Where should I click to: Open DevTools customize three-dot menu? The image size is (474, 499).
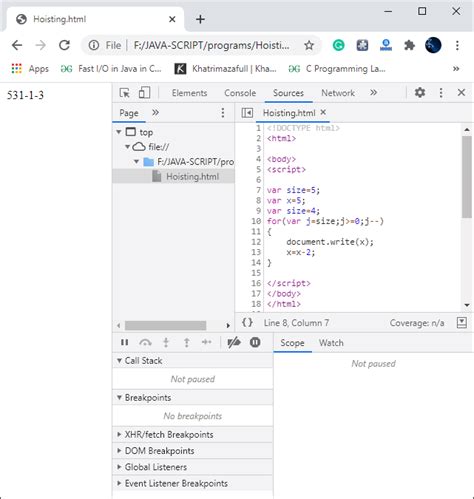tap(441, 93)
